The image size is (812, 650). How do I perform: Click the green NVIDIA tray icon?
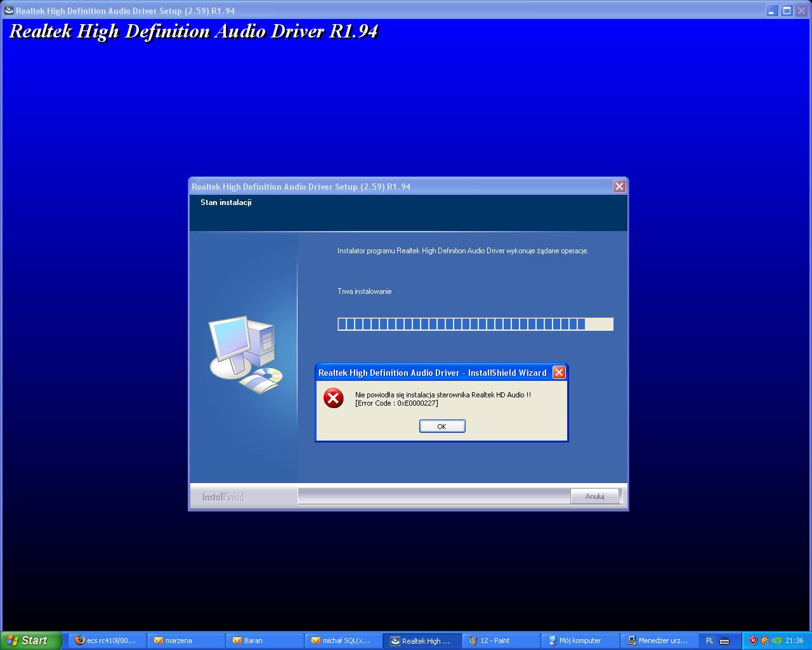[x=776, y=640]
